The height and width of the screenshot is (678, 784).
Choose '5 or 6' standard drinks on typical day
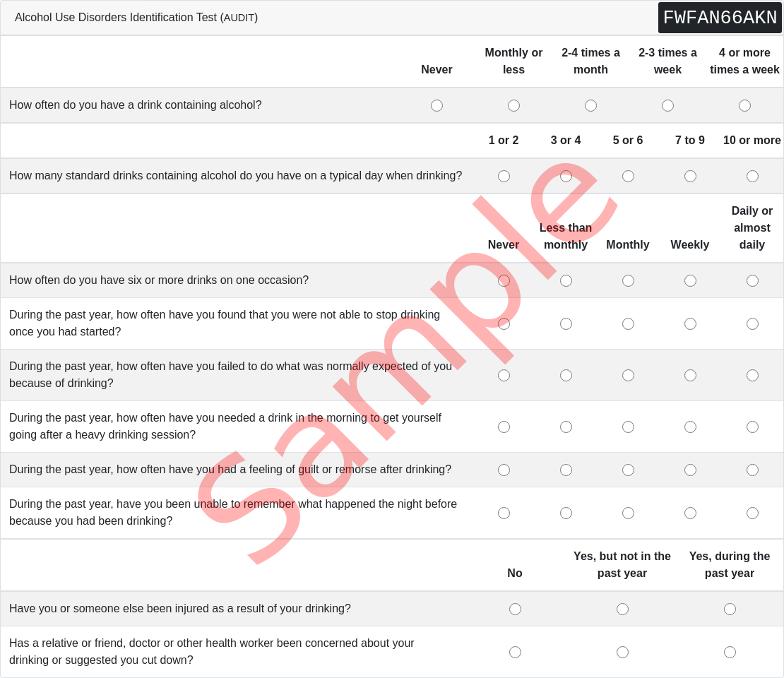628,176
